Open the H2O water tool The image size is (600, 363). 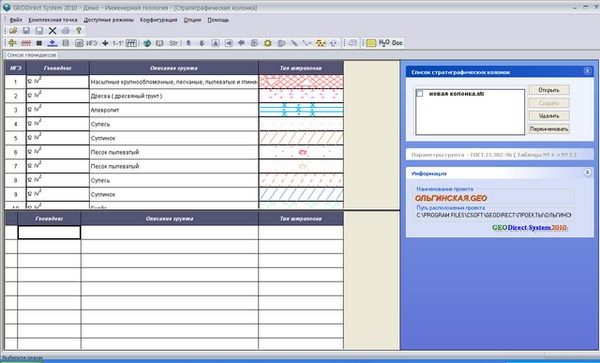click(384, 43)
